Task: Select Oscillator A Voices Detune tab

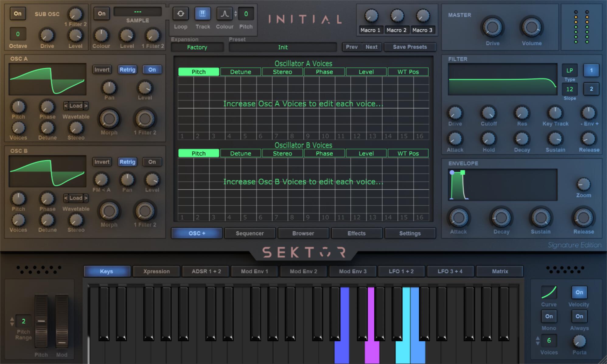Action: (x=240, y=72)
